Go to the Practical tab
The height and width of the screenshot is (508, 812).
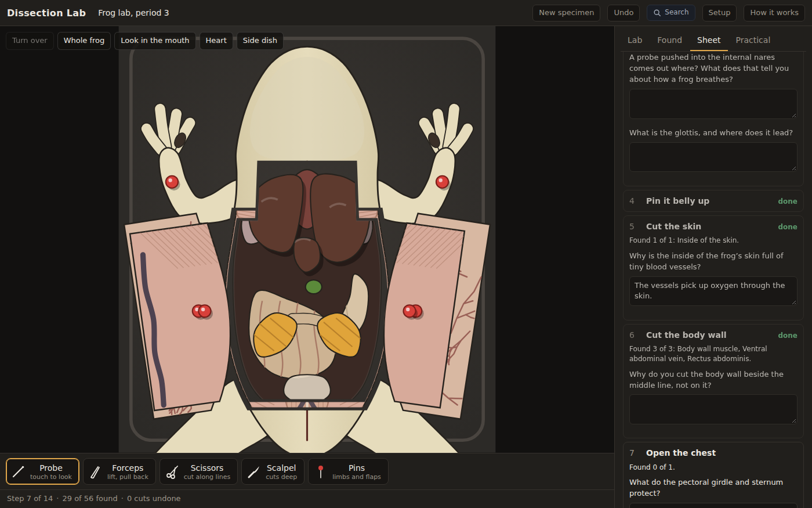(753, 40)
